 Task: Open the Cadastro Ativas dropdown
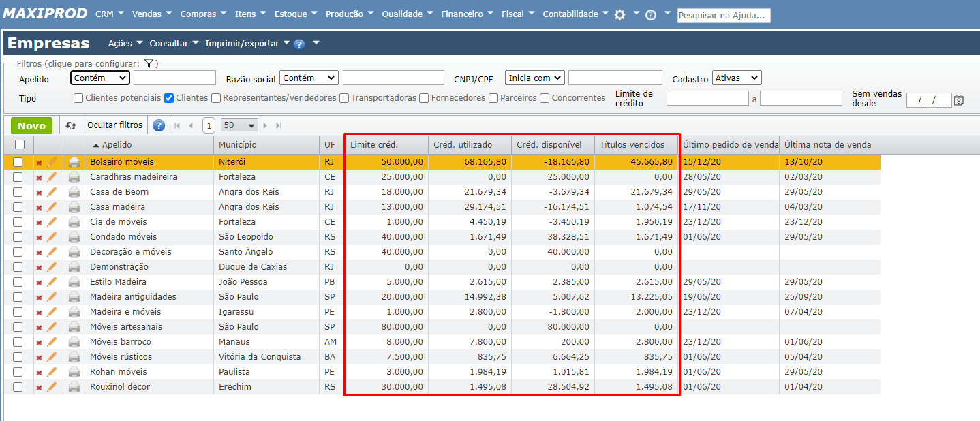click(x=736, y=78)
